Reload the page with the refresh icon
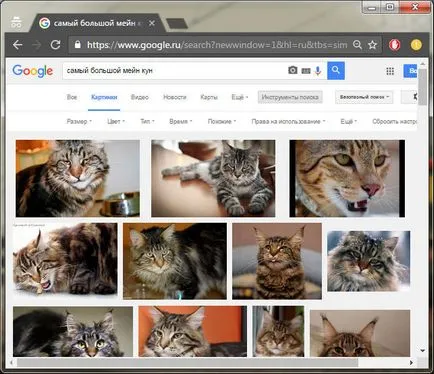Screen dimensions: 434x374 [x=55, y=45]
